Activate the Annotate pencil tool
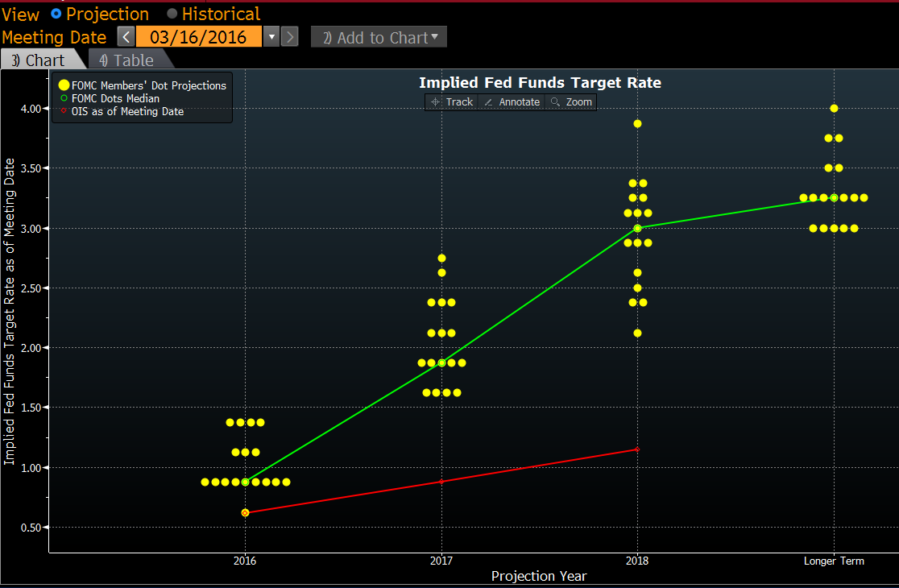899x588 pixels. 512,102
